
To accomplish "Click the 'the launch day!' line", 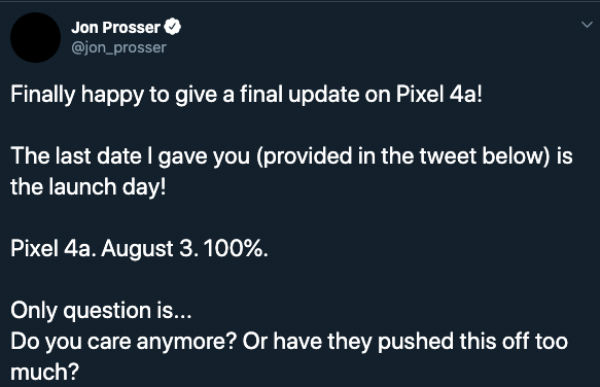I will [88, 187].
